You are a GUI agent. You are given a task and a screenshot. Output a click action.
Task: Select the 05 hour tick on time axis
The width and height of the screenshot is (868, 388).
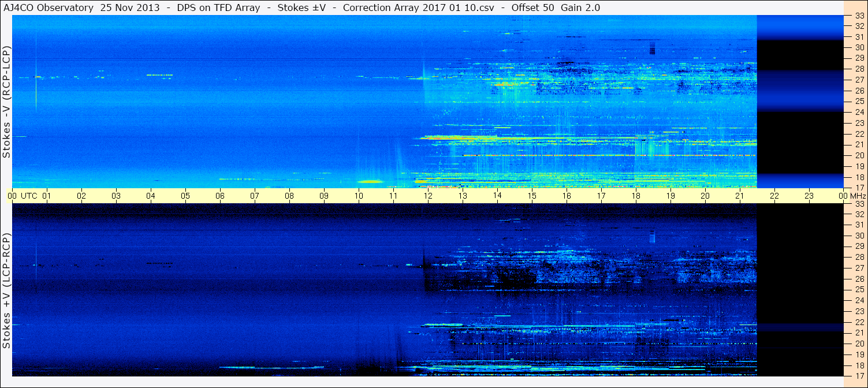(x=185, y=196)
